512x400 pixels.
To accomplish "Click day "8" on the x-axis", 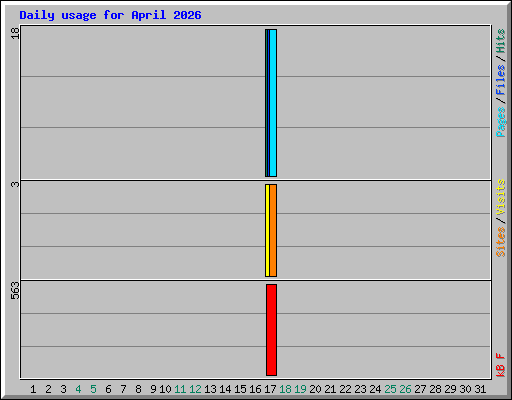I will pyautogui.click(x=138, y=389).
